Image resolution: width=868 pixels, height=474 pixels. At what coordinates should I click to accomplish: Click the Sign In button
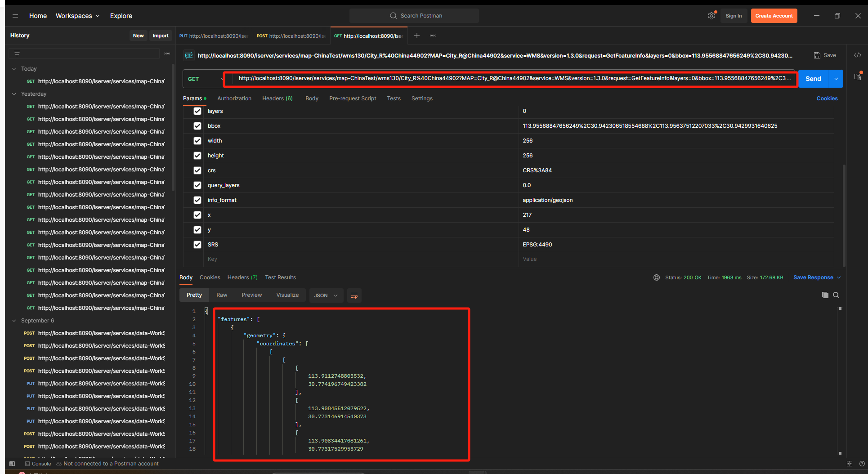(734, 16)
